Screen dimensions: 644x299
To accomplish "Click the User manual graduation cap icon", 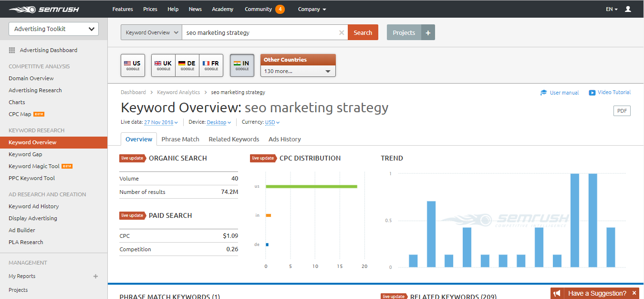I will (x=543, y=93).
